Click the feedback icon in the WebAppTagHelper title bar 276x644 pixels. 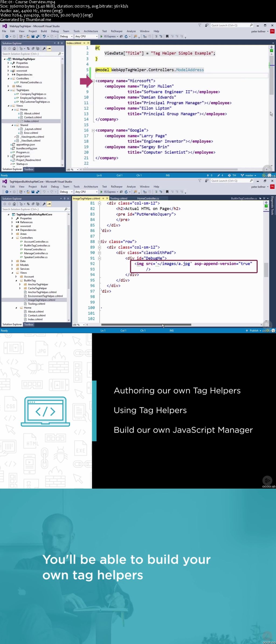(207, 25)
